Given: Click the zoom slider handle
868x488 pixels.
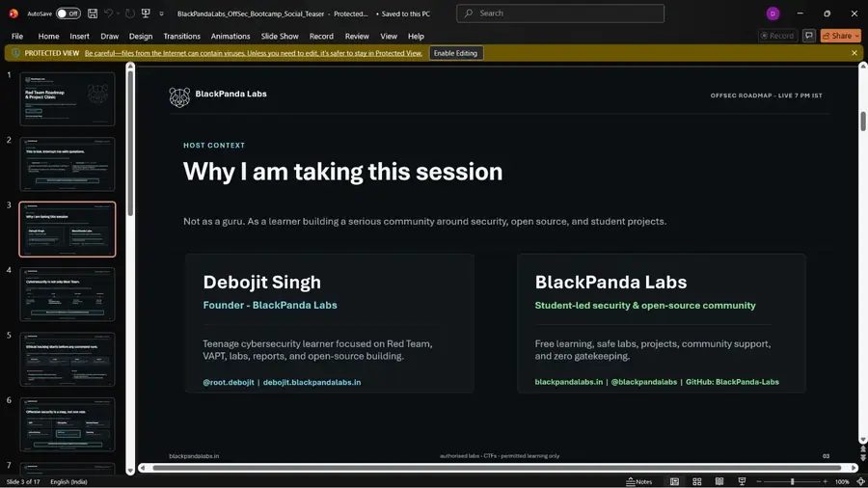Looking at the screenshot, I should 792,482.
